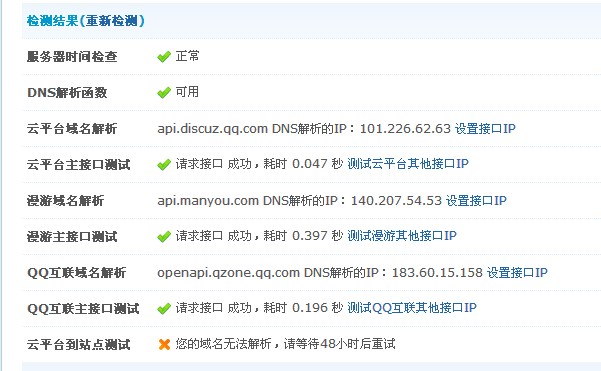The width and height of the screenshot is (601, 371).
Task: Click the 正常 status text
Action: tap(187, 56)
